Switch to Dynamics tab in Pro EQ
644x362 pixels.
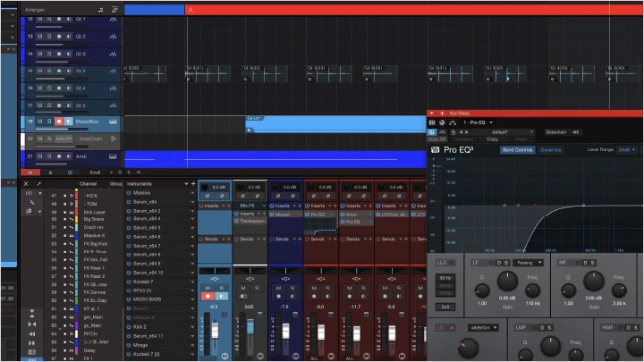[x=551, y=150]
